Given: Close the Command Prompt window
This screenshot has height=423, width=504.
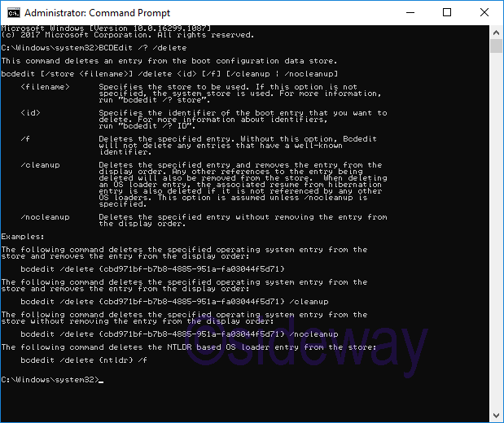Looking at the screenshot, I should point(484,13).
